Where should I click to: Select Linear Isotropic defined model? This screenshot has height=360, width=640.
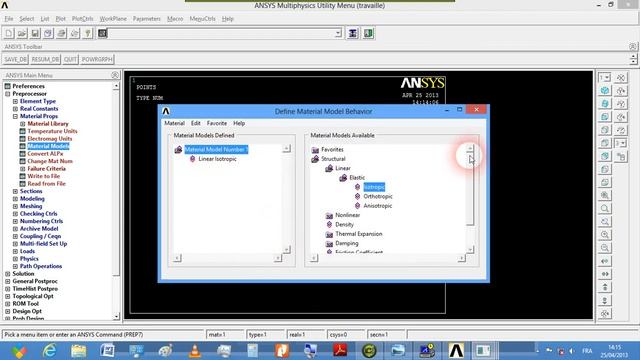click(217, 159)
